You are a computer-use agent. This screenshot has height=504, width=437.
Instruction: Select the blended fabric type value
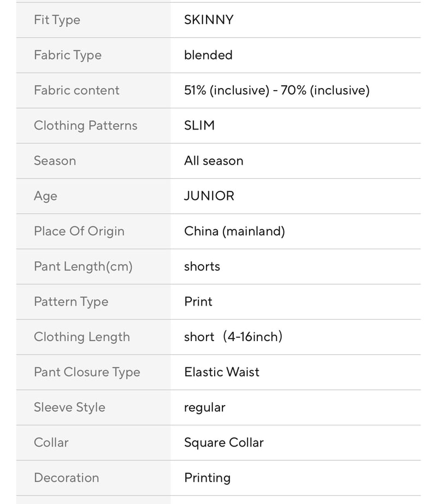(x=208, y=55)
